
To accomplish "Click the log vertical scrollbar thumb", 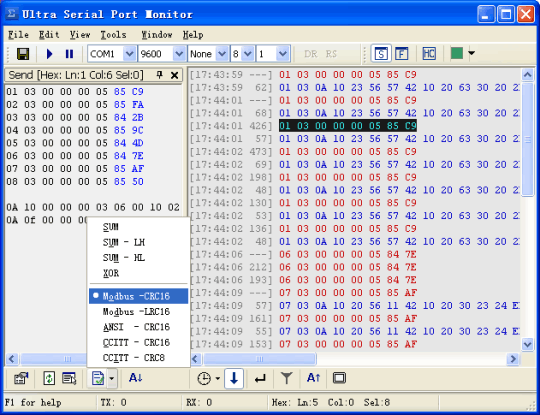I will (x=528, y=139).
